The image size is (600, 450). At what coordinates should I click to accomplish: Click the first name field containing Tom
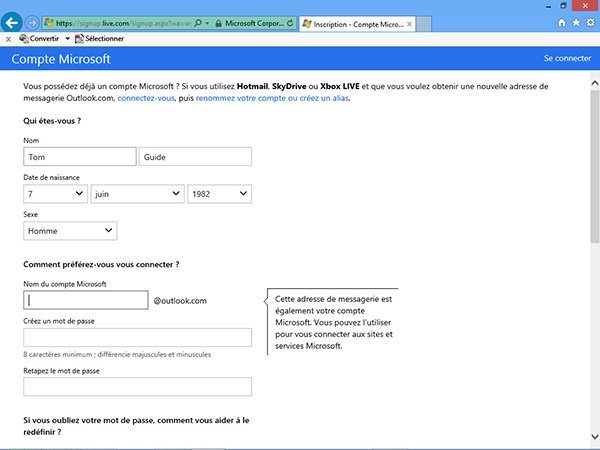point(80,157)
